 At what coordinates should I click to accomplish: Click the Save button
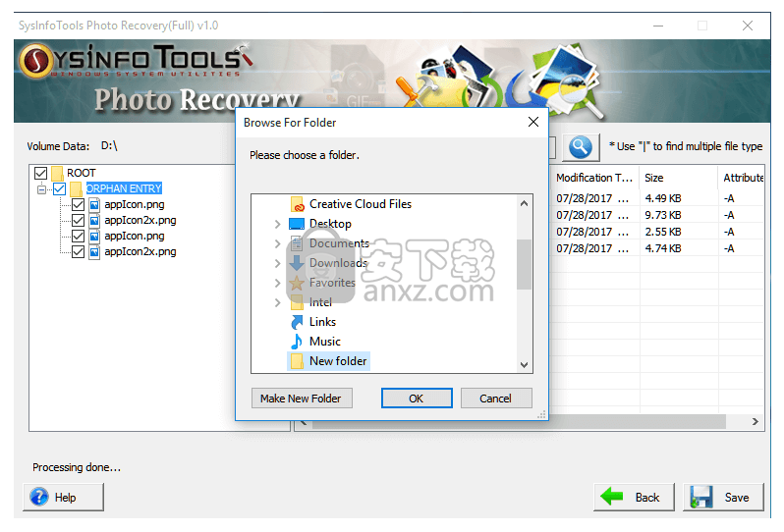pos(723,498)
